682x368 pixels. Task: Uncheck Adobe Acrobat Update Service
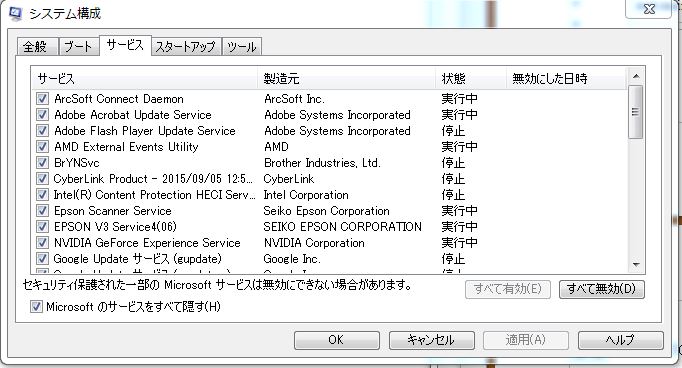42,115
